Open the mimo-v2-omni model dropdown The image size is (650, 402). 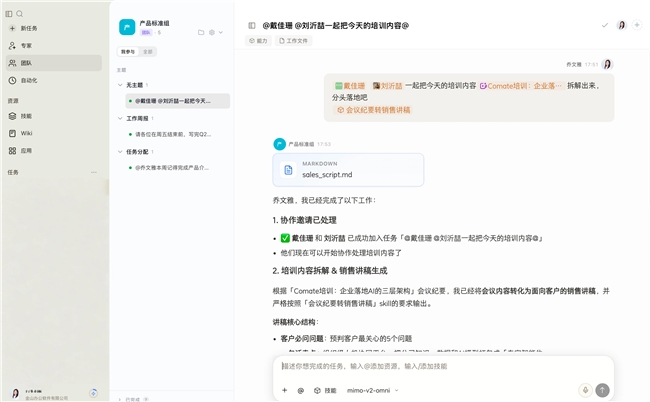tap(372, 390)
